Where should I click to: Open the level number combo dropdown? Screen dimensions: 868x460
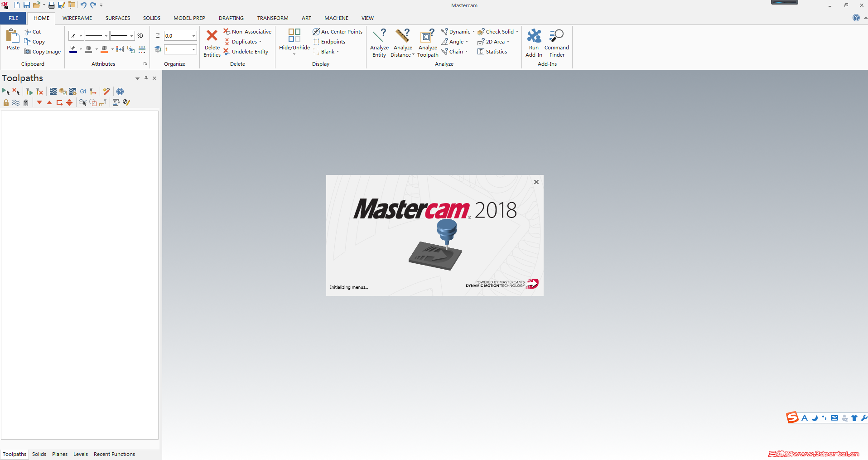[x=193, y=49]
